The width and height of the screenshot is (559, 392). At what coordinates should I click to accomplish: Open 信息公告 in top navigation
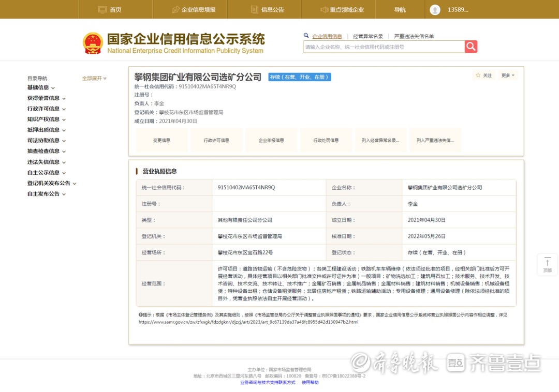(273, 10)
